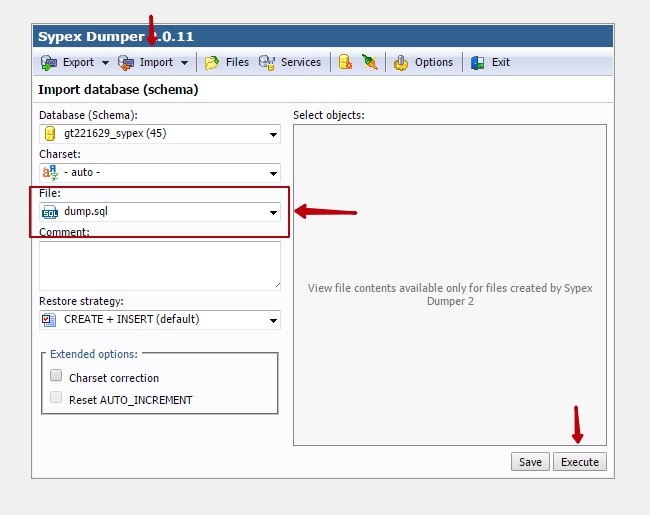Open the Services menu label
Viewport: 650px width, 515px height.
301,62
